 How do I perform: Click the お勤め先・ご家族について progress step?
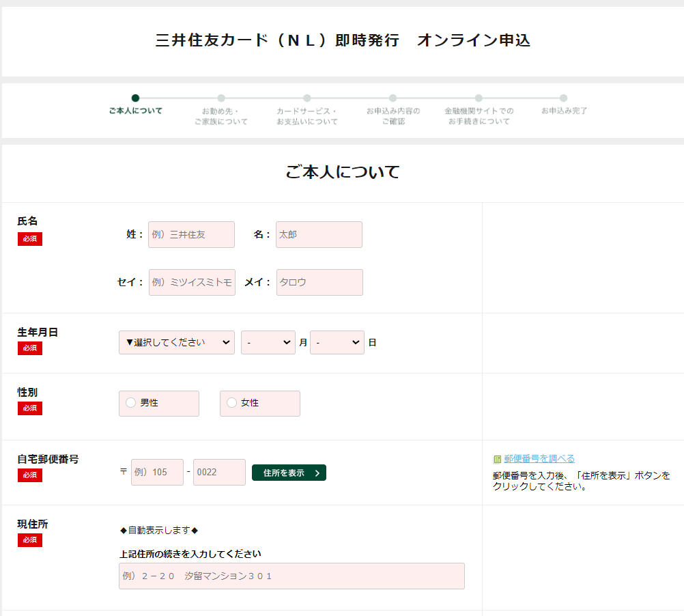pyautogui.click(x=221, y=110)
